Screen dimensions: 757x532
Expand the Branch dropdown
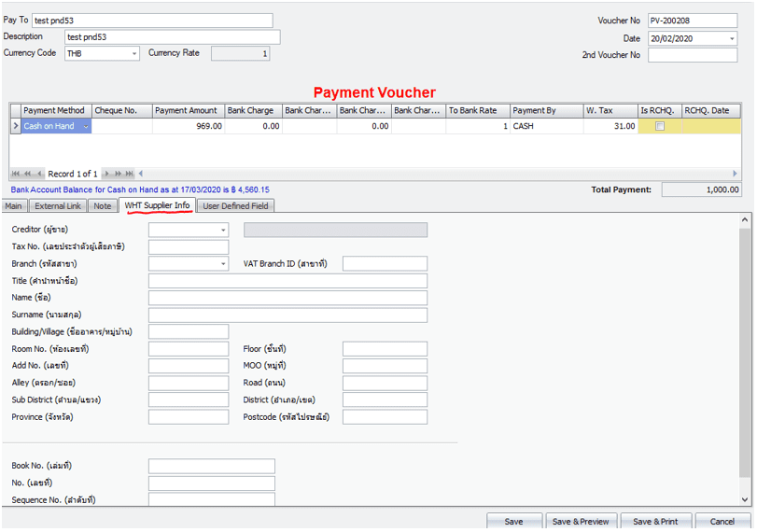point(223,264)
